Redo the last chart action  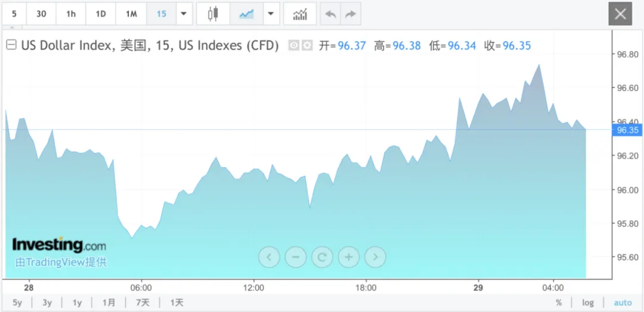(x=350, y=14)
